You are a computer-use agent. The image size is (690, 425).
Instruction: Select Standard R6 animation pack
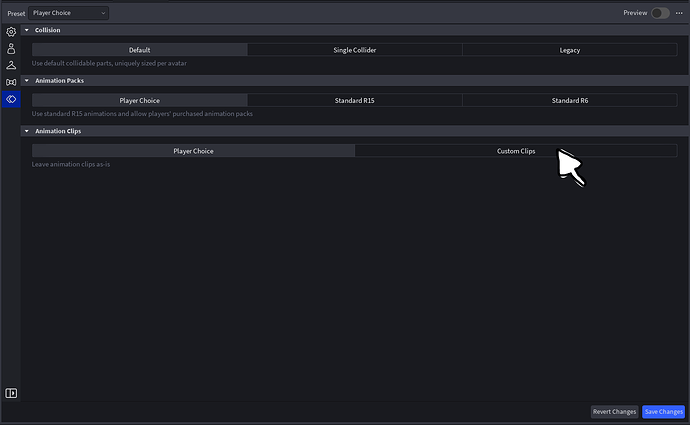(570, 100)
